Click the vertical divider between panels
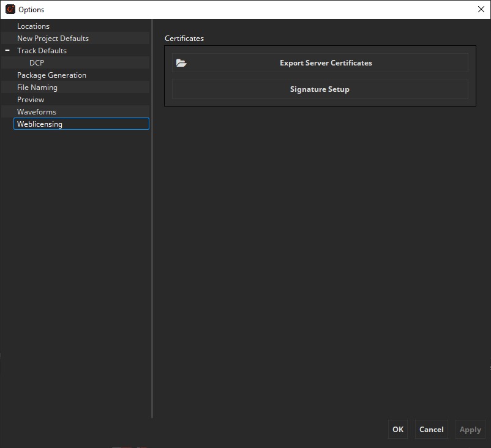This screenshot has height=448, width=491. click(152, 220)
